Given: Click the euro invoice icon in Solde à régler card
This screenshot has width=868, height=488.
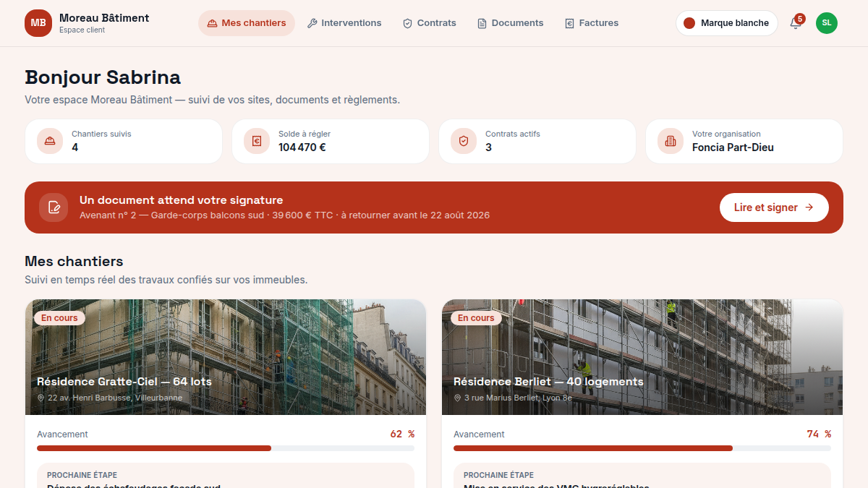Looking at the screenshot, I should [x=257, y=141].
